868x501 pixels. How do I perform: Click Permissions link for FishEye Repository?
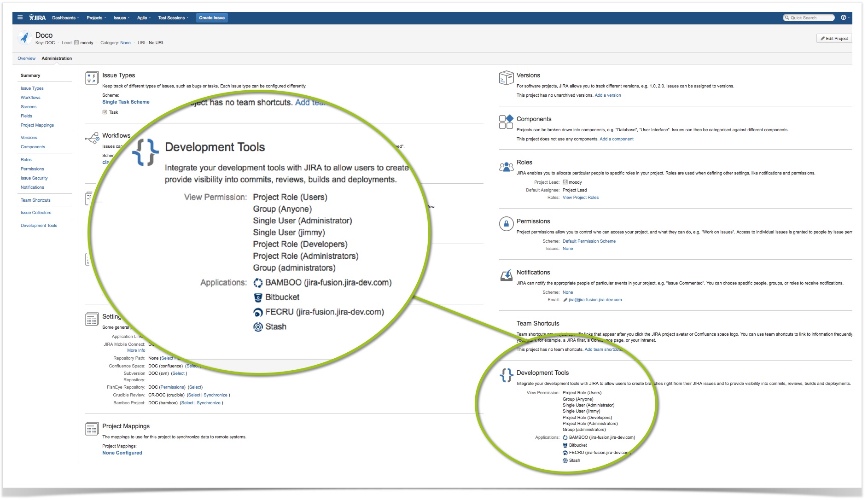click(172, 387)
